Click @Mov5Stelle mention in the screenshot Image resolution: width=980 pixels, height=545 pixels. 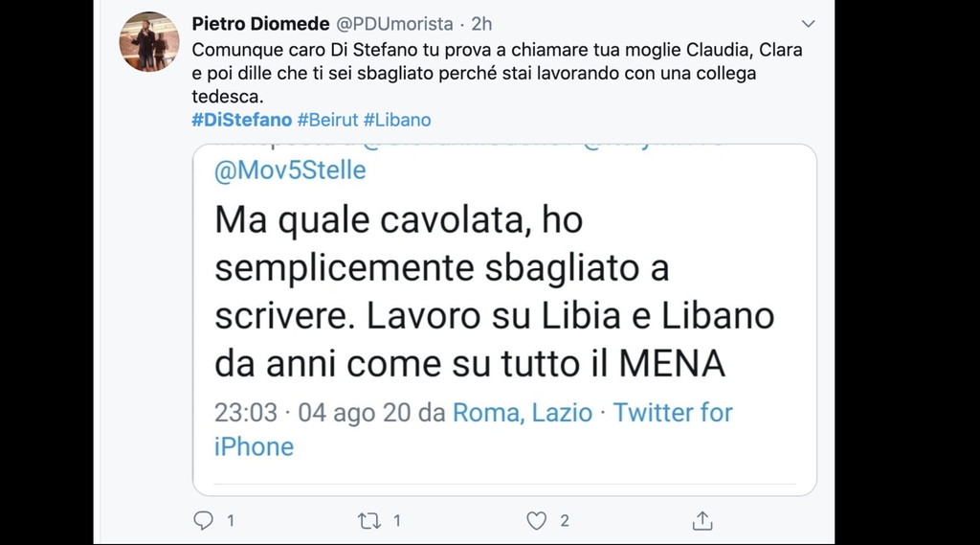click(290, 170)
